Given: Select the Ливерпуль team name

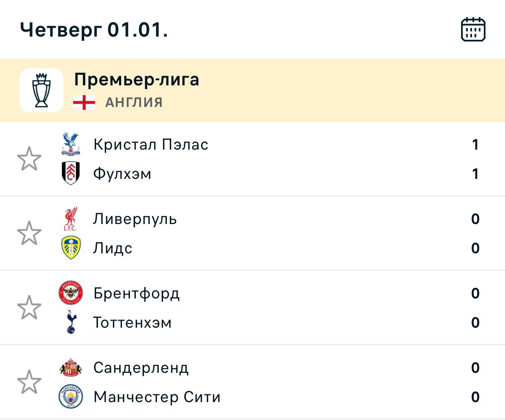Looking at the screenshot, I should (x=135, y=219).
